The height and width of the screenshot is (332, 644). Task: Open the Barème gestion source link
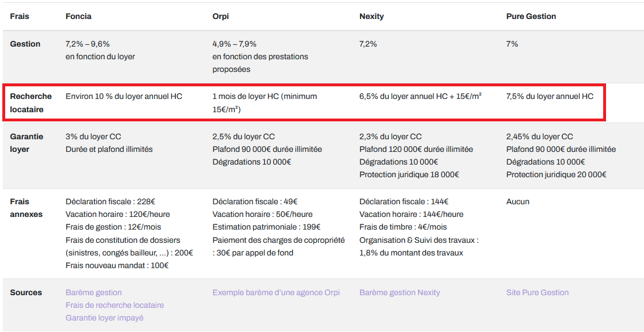(93, 292)
